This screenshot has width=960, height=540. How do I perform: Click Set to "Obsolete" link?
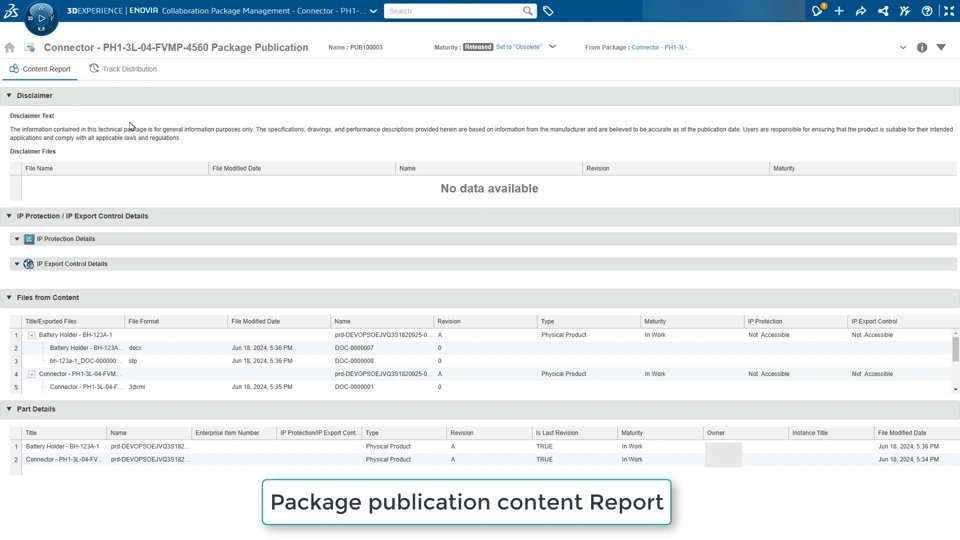[519, 47]
